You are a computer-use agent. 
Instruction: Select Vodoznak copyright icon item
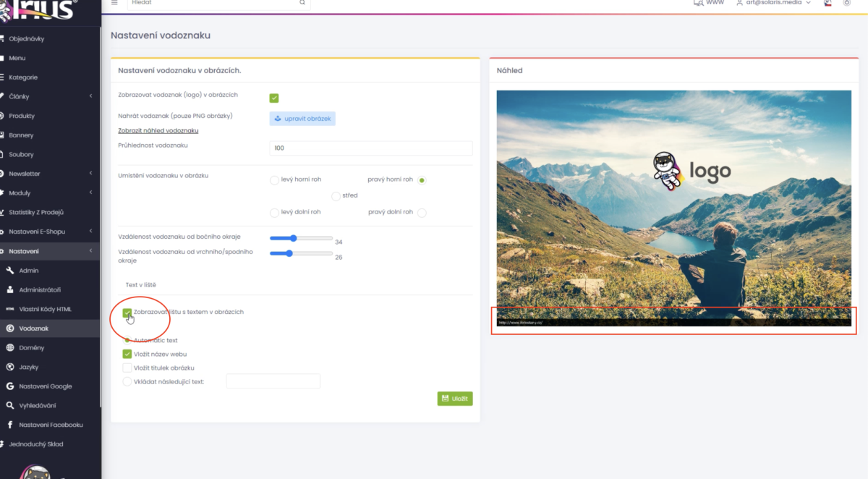[x=51, y=328]
